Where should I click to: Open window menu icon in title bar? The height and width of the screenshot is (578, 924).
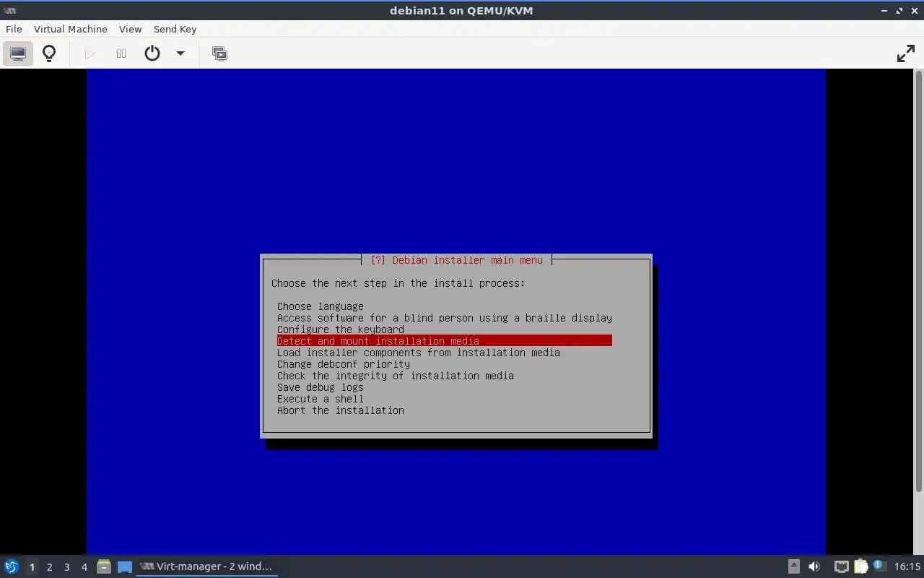[x=10, y=10]
